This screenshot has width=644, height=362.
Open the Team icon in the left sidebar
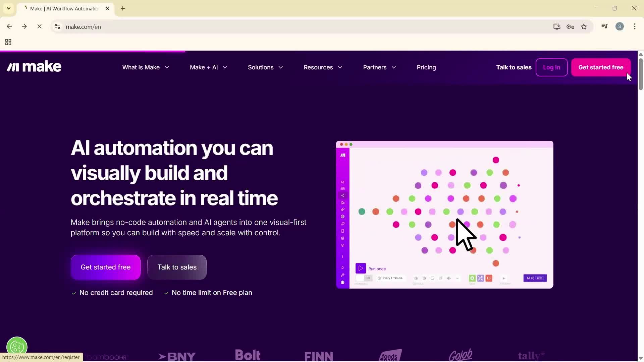pyautogui.click(x=342, y=188)
